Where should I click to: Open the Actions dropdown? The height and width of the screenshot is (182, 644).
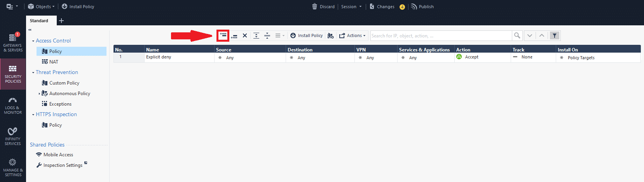352,35
